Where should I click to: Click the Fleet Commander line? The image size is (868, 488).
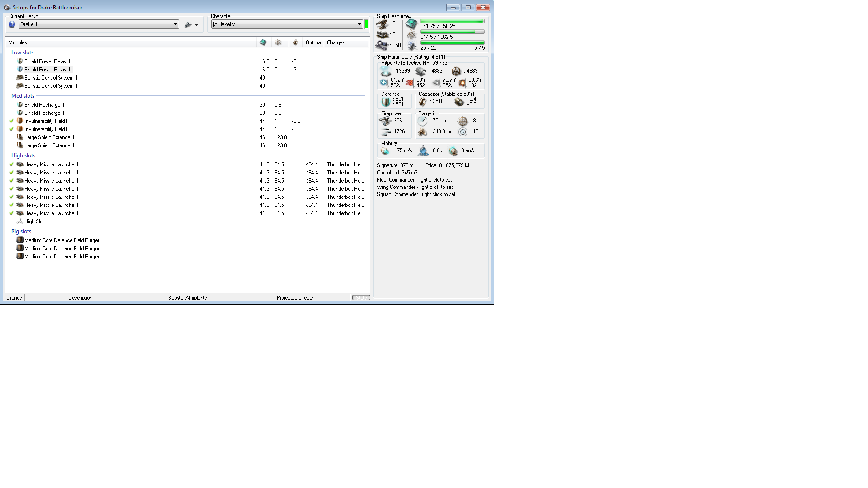pos(414,180)
